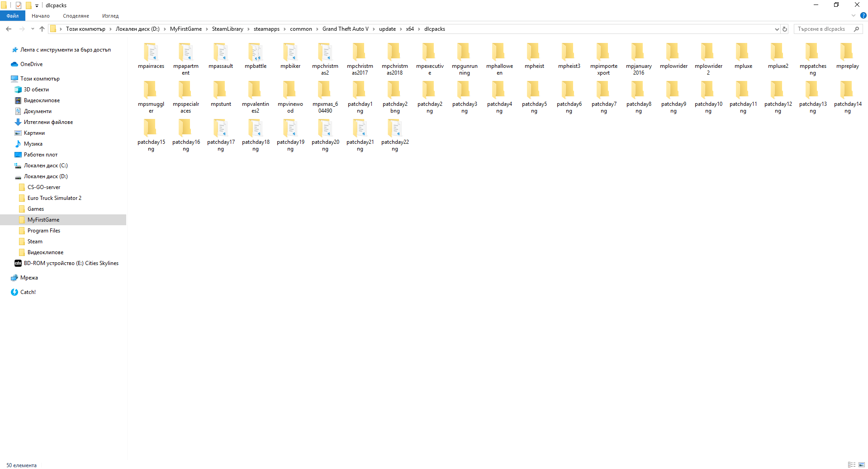Select Локален диск (C:) in sidebar
Image resolution: width=868 pixels, height=469 pixels.
pyautogui.click(x=46, y=166)
